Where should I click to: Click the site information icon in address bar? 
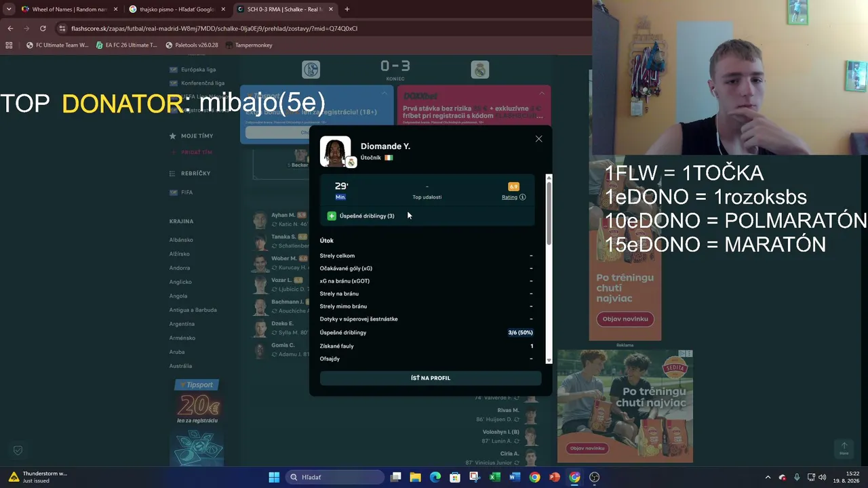[62, 28]
